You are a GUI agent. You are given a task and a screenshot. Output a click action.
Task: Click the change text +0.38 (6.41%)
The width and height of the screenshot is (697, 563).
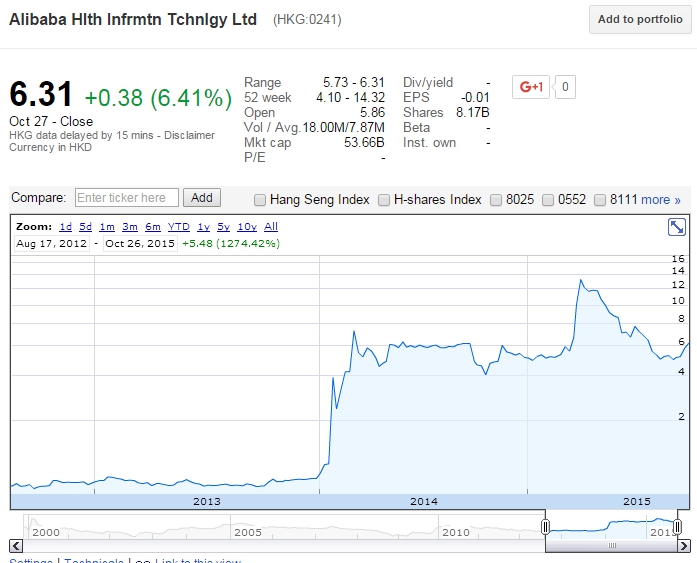pos(158,98)
